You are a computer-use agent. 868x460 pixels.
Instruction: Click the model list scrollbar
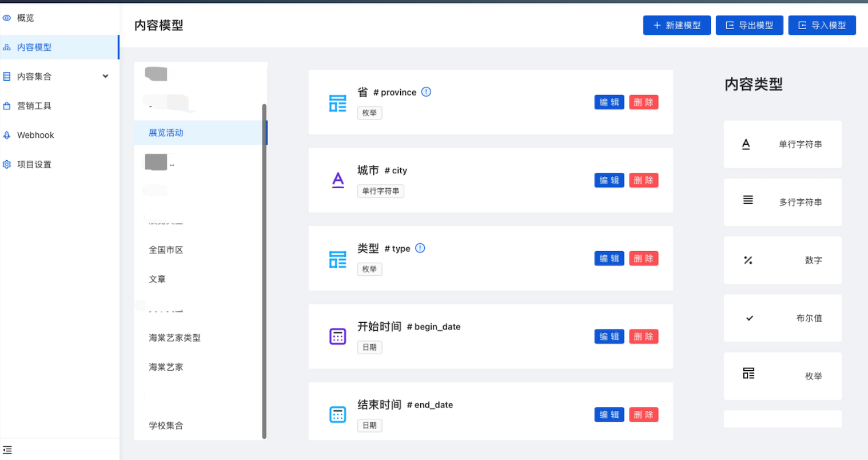(x=264, y=271)
